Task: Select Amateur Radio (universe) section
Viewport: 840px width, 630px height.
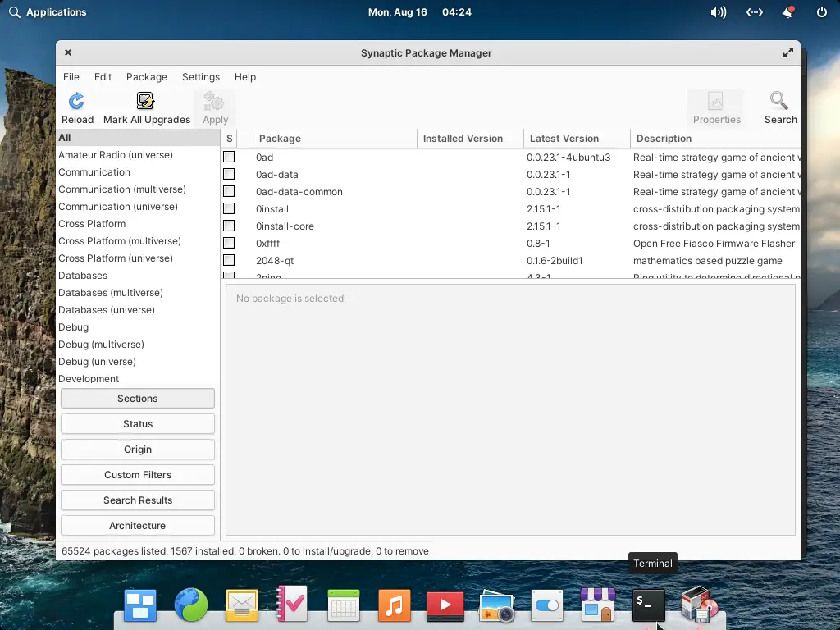Action: point(138,155)
